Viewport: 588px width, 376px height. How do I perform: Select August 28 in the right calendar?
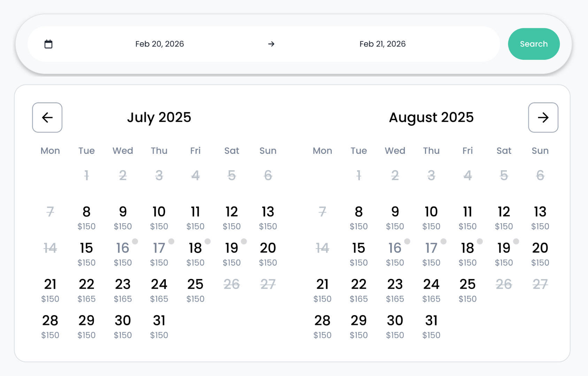point(323,326)
